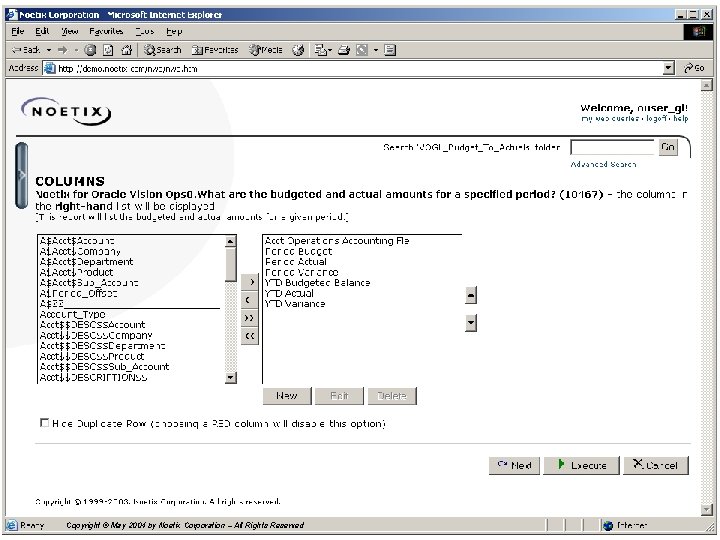Image resolution: width=720 pixels, height=540 pixels.
Task: Click the Next button
Action: pyautogui.click(x=514, y=466)
